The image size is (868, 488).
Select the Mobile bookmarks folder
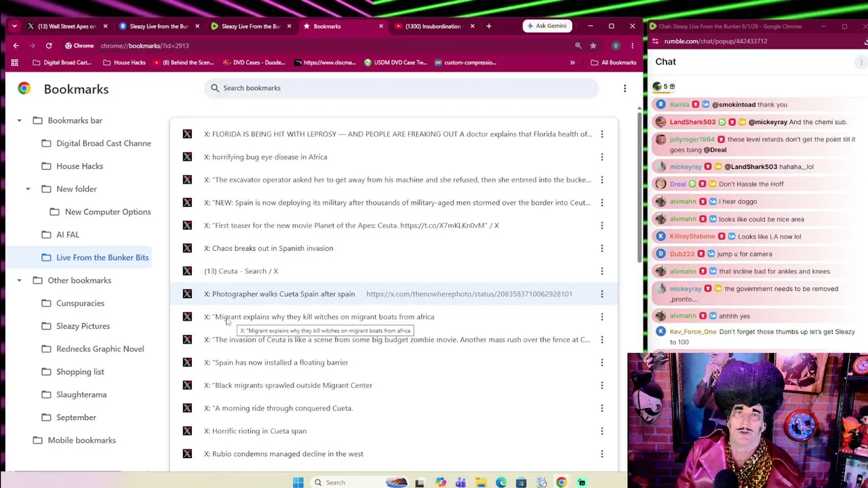[x=75, y=441]
